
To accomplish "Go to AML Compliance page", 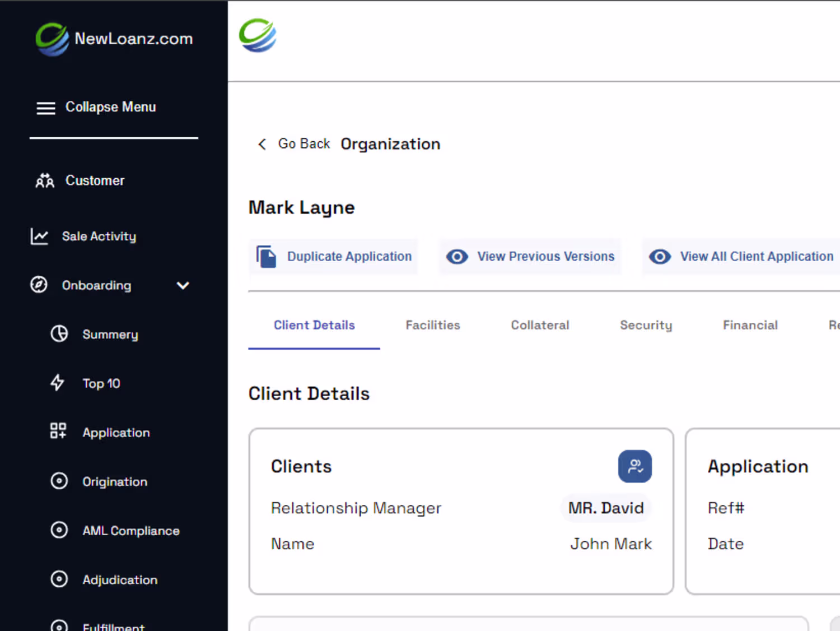I will click(x=130, y=531).
